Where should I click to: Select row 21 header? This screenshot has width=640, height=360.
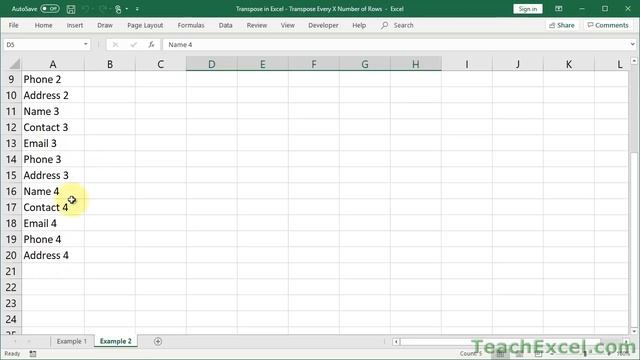point(11,271)
